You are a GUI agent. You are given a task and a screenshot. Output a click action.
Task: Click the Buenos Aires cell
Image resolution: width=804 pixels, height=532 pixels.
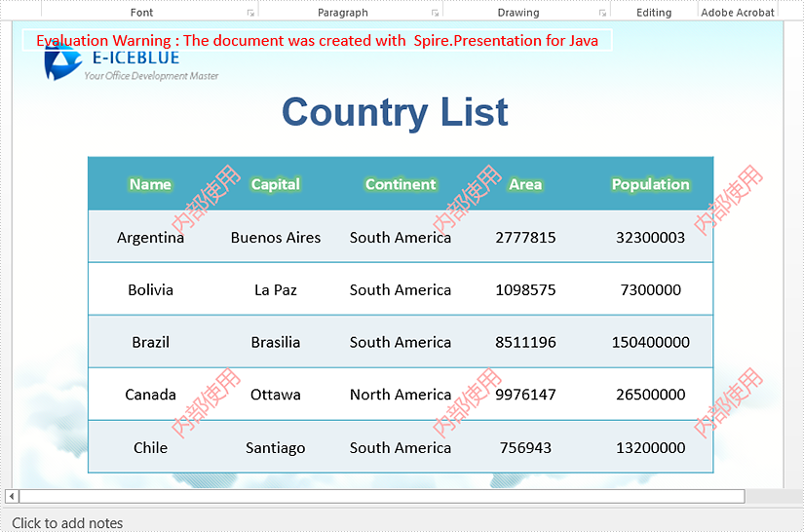276,237
